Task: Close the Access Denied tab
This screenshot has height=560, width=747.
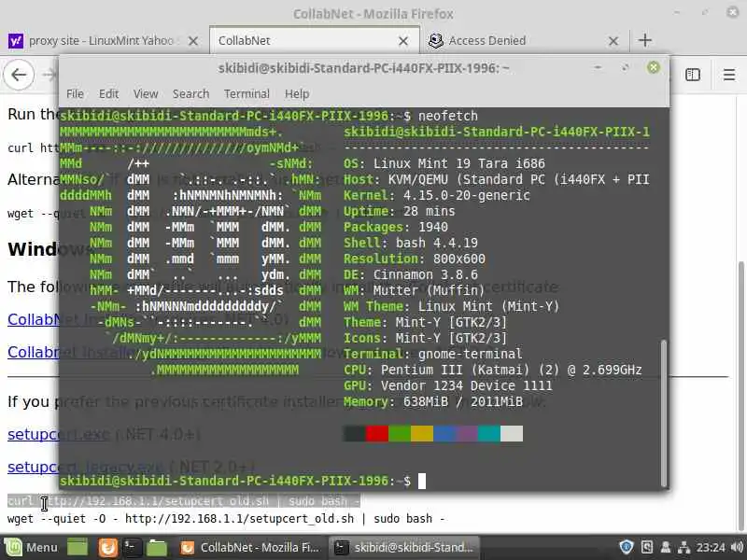Action: (x=613, y=41)
